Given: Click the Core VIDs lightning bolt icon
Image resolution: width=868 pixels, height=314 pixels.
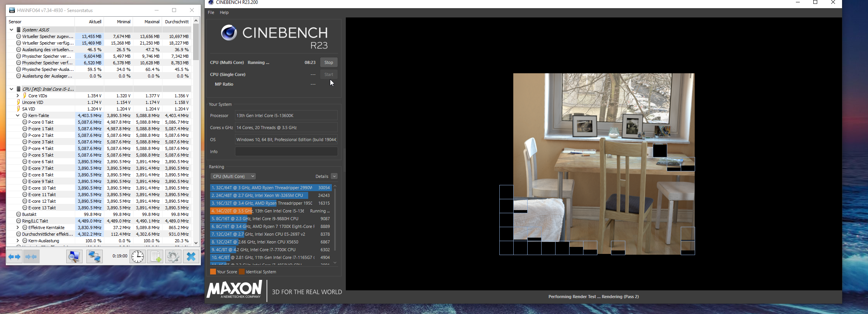Looking at the screenshot, I should [x=25, y=96].
